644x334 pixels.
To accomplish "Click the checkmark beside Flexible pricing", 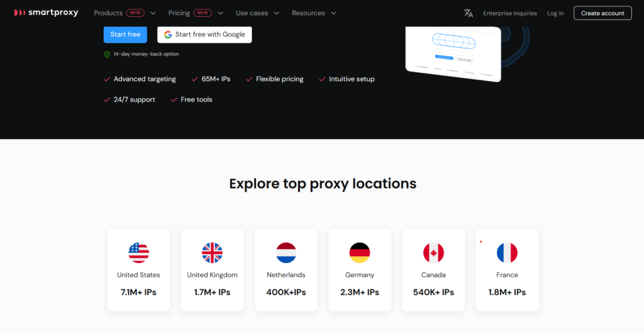I will click(249, 79).
